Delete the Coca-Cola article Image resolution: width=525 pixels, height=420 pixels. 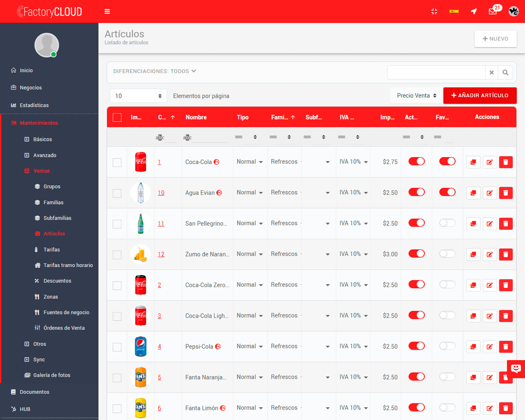point(506,162)
